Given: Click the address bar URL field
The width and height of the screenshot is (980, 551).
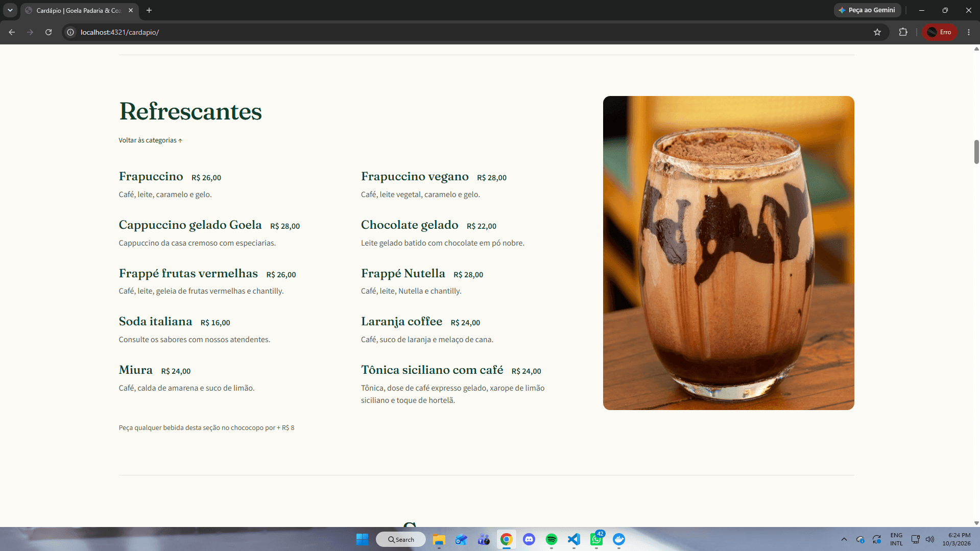Looking at the screenshot, I should 475,32.
